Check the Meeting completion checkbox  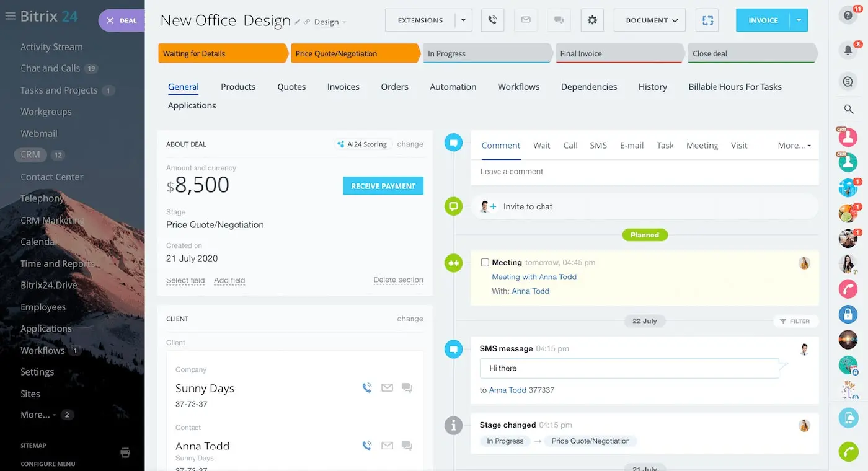[x=485, y=263]
